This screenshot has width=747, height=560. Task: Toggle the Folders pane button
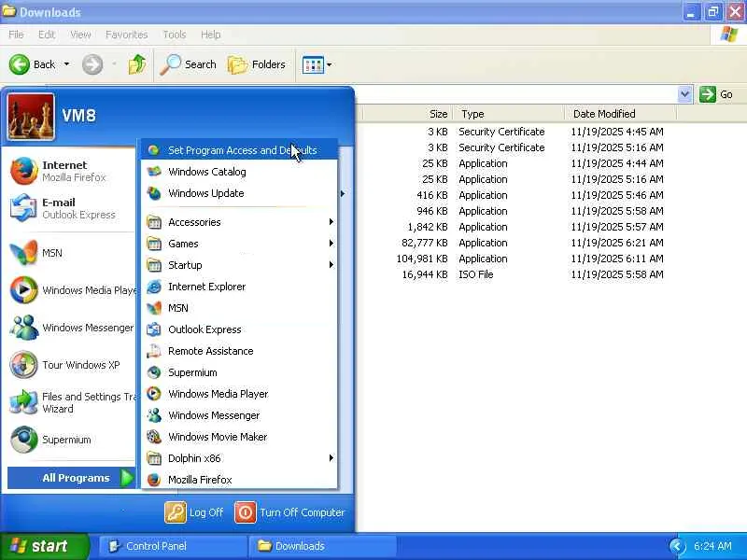click(x=257, y=64)
